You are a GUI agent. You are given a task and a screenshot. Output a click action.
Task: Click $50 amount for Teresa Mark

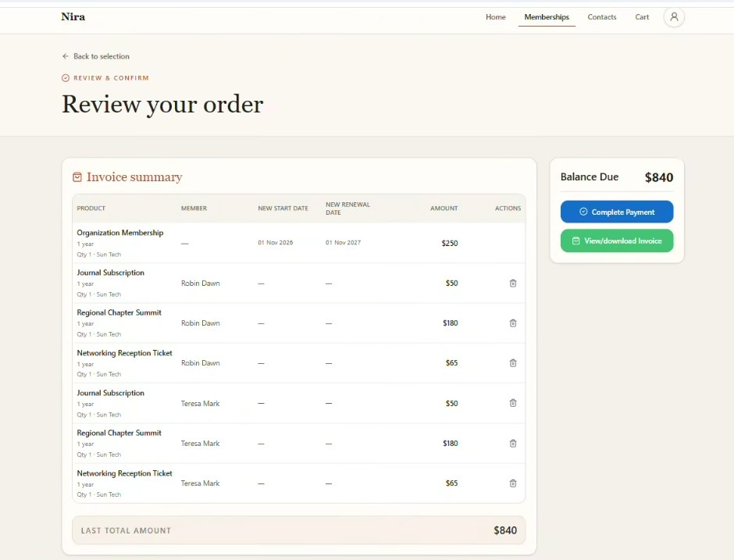point(451,403)
